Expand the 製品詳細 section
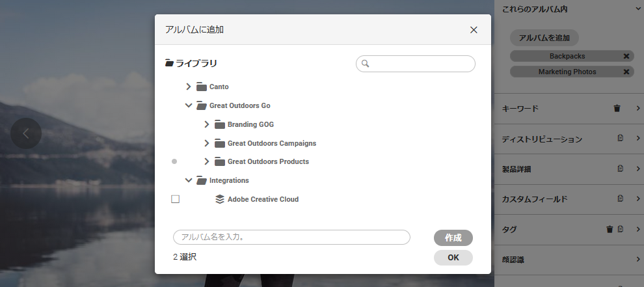This screenshot has height=287, width=644. click(637, 169)
